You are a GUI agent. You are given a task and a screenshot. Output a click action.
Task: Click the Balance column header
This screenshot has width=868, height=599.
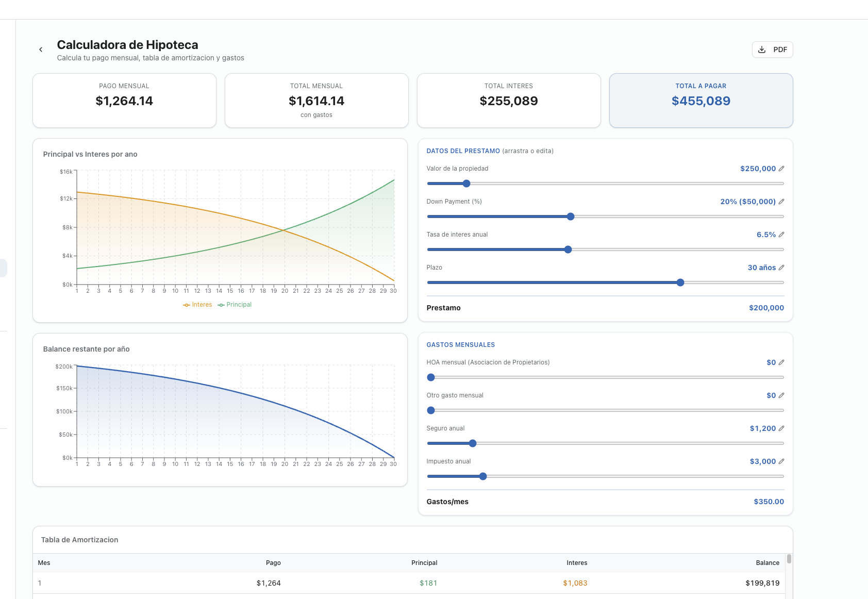pyautogui.click(x=767, y=563)
